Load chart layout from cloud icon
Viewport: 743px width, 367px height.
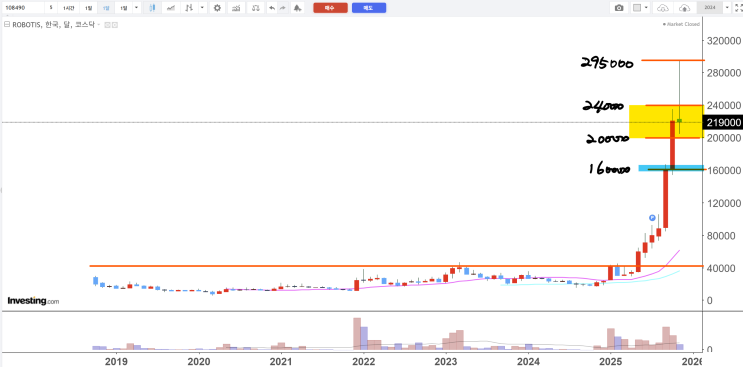[x=663, y=8]
